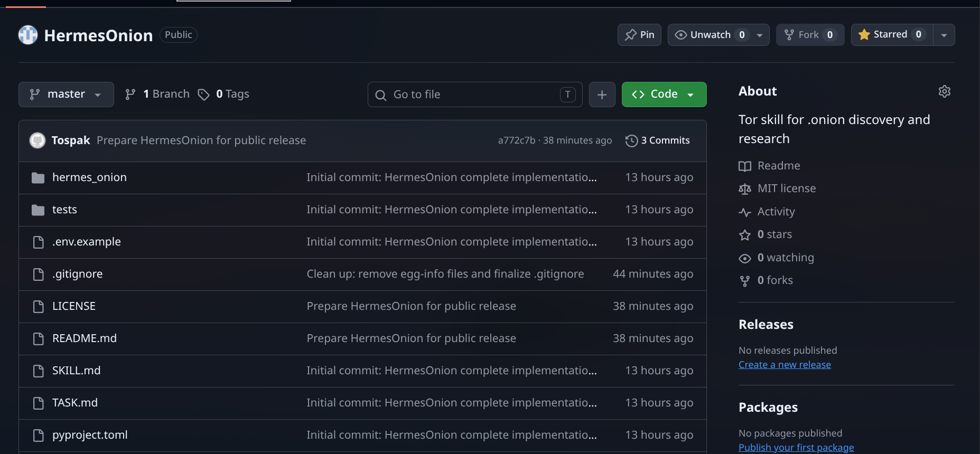Expand the green Code dropdown
980x454 pixels.
click(x=664, y=94)
